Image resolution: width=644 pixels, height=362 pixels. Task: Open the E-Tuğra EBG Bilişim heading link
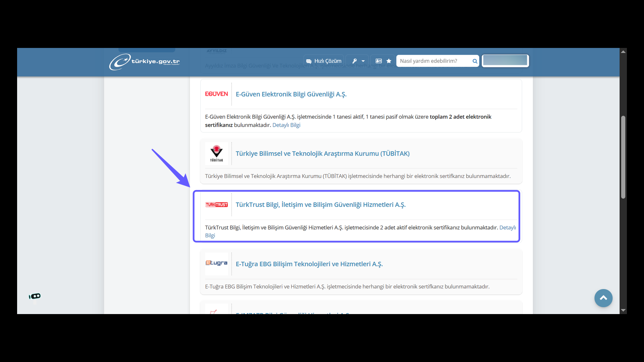pos(309,264)
